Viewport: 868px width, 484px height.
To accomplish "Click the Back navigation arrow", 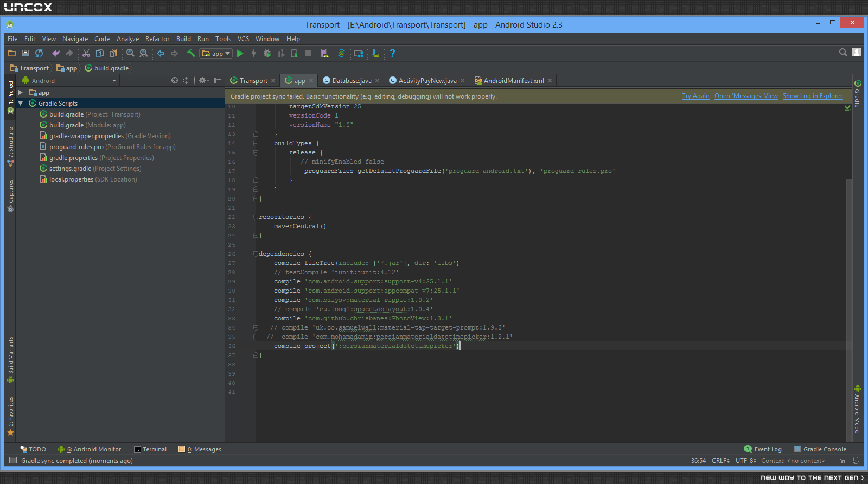I will (161, 53).
